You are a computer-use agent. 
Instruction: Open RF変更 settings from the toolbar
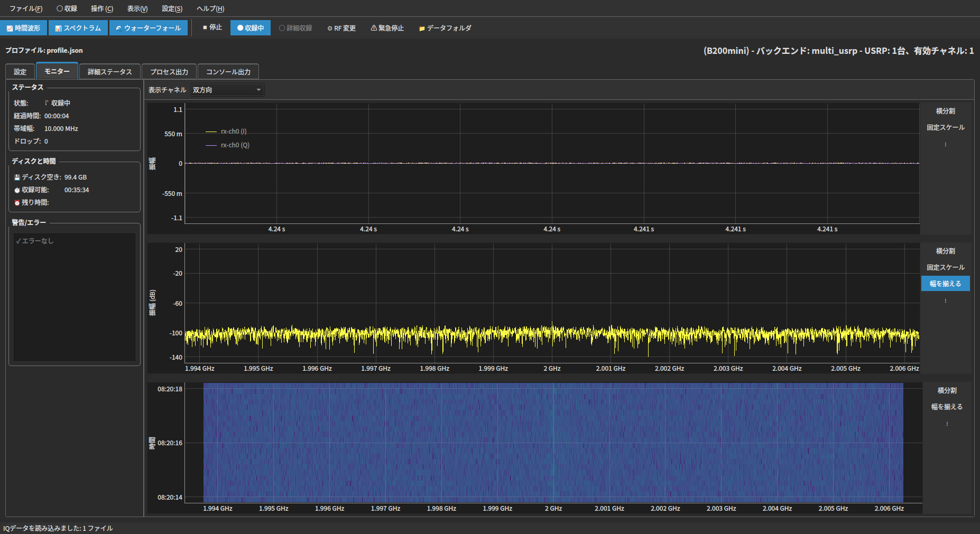(341, 28)
